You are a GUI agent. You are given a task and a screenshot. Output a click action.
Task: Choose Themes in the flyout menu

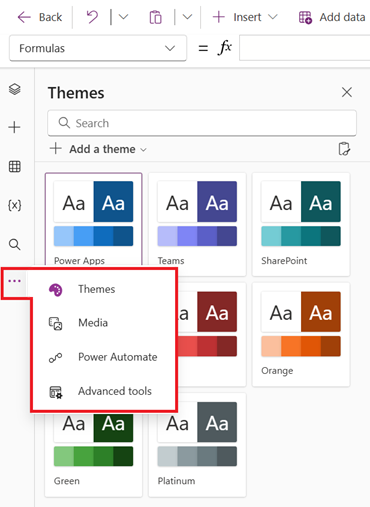click(104, 289)
